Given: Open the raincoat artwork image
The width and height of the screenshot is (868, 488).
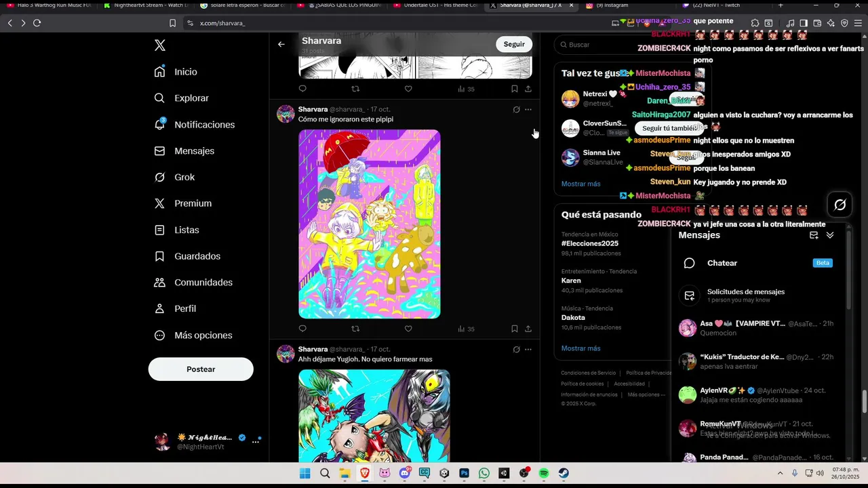Looking at the screenshot, I should pos(370,224).
